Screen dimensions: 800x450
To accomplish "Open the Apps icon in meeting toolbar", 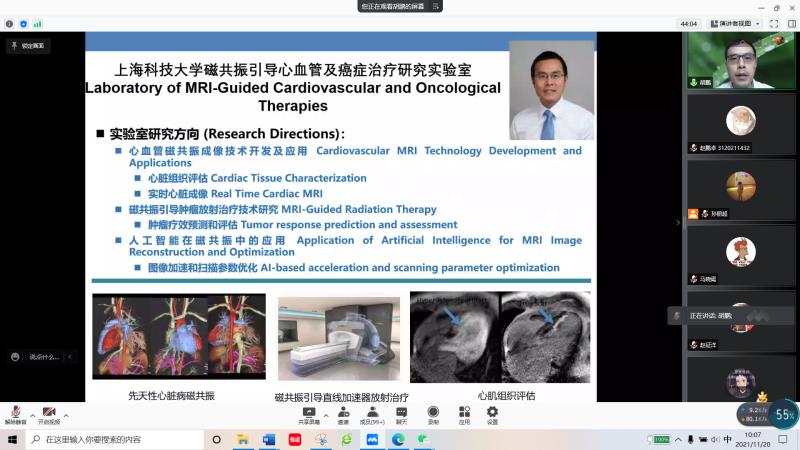I will [464, 412].
